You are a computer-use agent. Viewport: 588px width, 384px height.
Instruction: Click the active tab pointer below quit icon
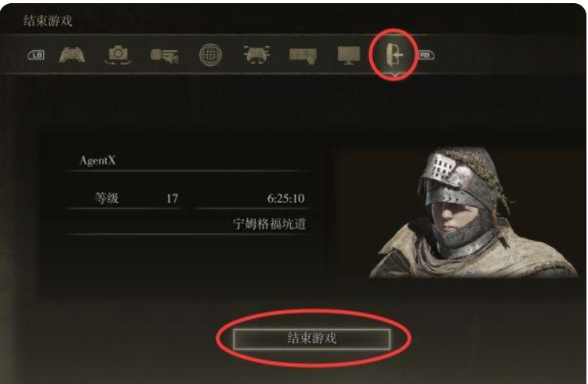[394, 76]
